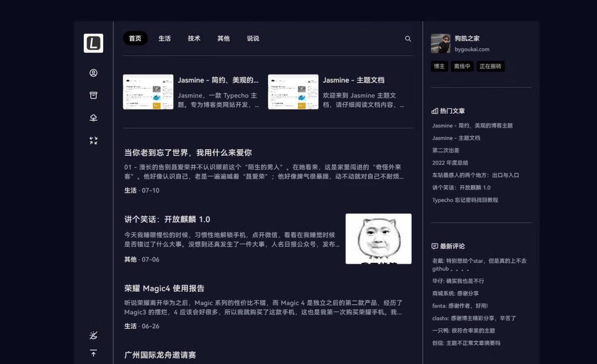The width and height of the screenshot is (597, 364).
Task: Open the archive box icon in sidebar
Action: [93, 95]
